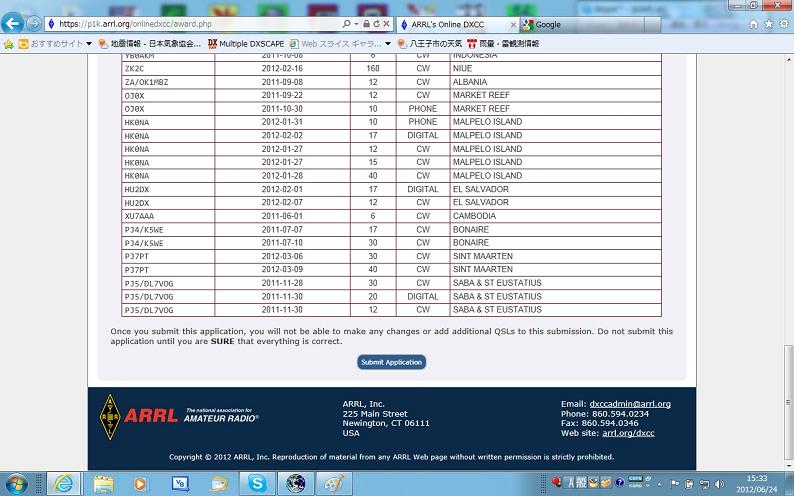The image size is (794, 496).
Task: Click Action Center flag tray icon
Action: point(674,484)
